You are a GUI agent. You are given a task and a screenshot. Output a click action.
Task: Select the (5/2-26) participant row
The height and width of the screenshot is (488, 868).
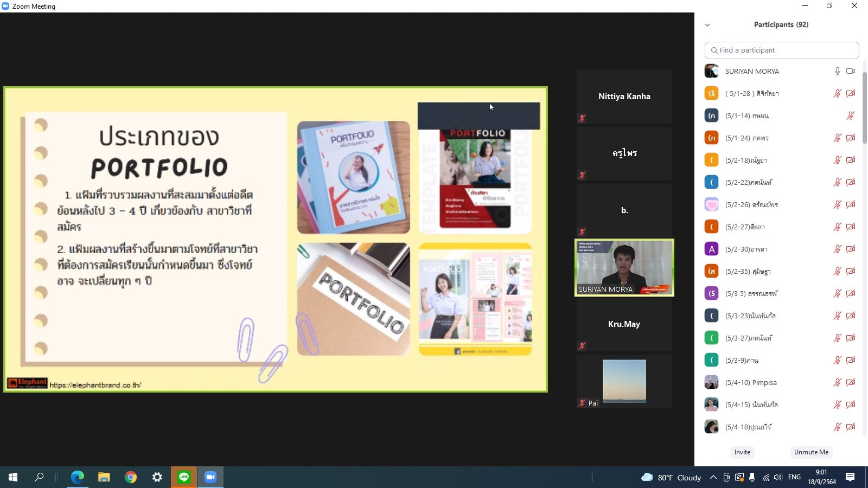pyautogui.click(x=780, y=204)
